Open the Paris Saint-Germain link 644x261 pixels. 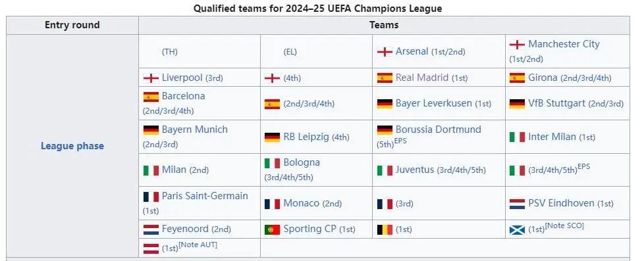click(x=205, y=196)
